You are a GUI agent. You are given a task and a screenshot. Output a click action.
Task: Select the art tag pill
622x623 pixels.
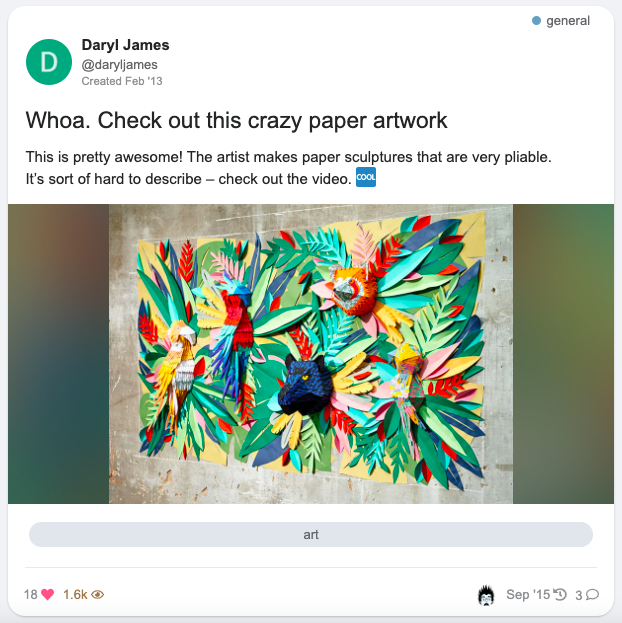point(311,534)
